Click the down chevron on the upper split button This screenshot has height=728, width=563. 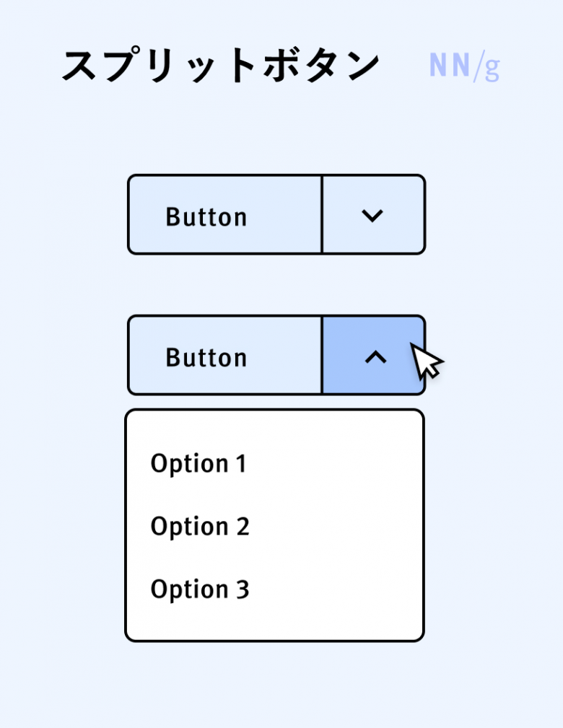click(372, 216)
